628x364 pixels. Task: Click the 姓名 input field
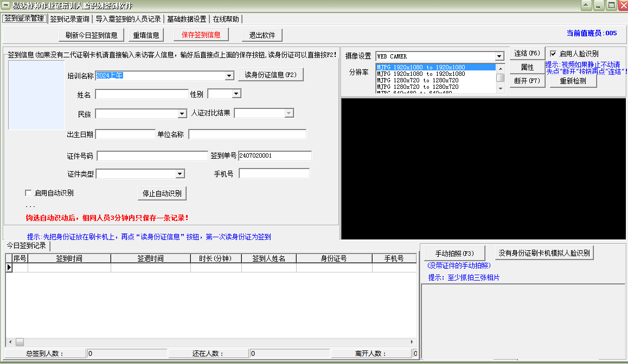click(142, 94)
